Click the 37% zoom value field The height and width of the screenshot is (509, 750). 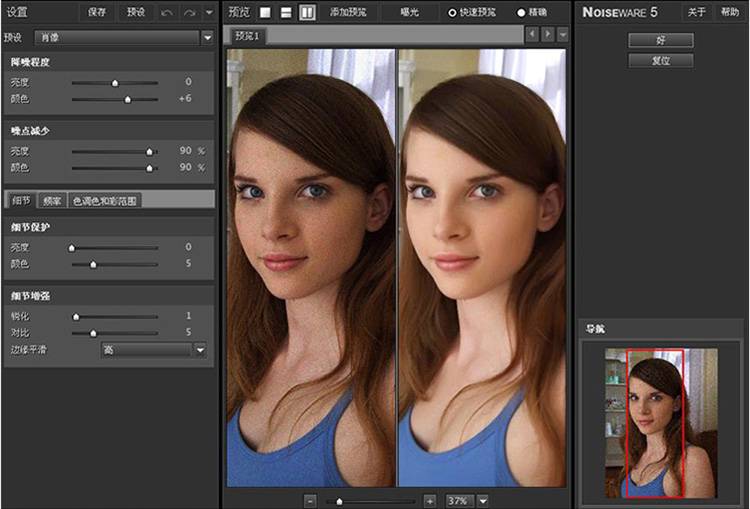pos(459,501)
